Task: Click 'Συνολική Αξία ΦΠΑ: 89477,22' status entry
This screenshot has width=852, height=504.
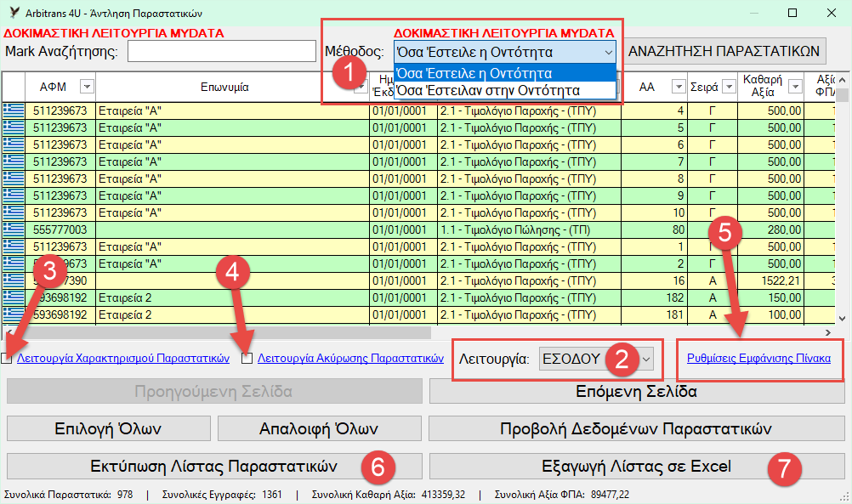Action: (x=562, y=494)
